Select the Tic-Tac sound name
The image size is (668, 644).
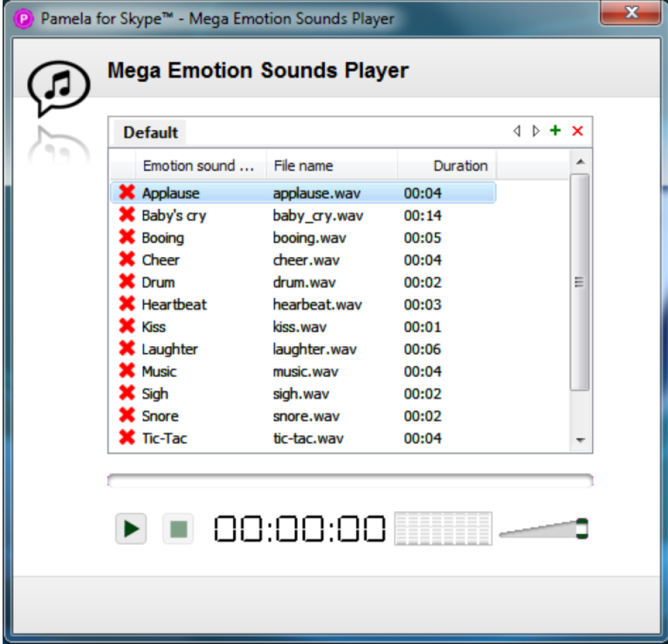click(164, 438)
